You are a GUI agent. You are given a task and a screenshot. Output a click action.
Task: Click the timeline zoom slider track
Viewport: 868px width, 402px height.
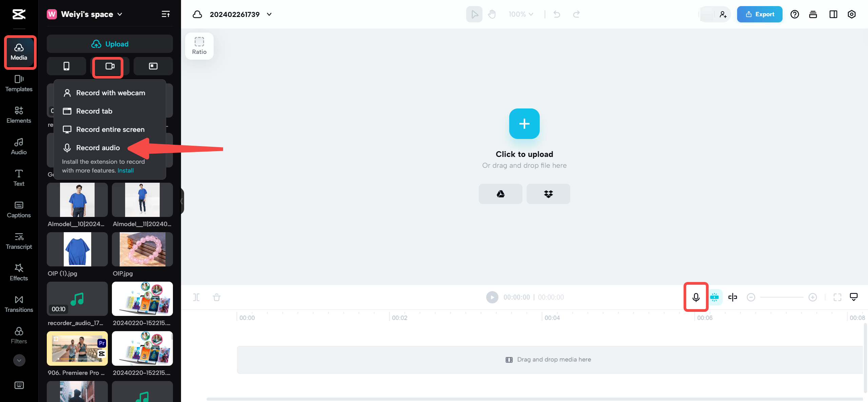(x=782, y=297)
